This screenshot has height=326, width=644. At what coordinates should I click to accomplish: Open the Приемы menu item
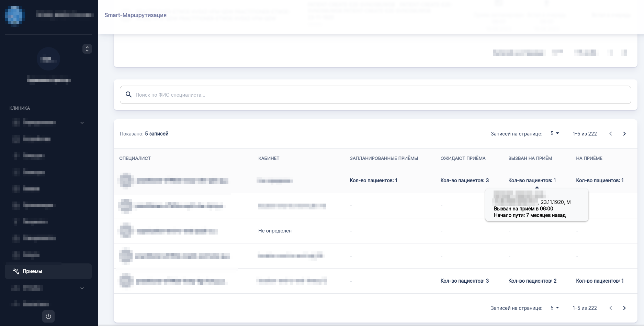[x=32, y=271]
